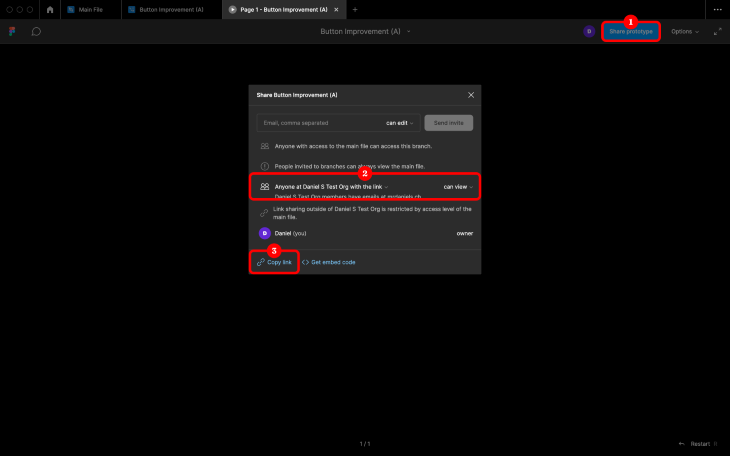This screenshot has height=456, width=730.
Task: Click the Send invite button
Action: 448,123
